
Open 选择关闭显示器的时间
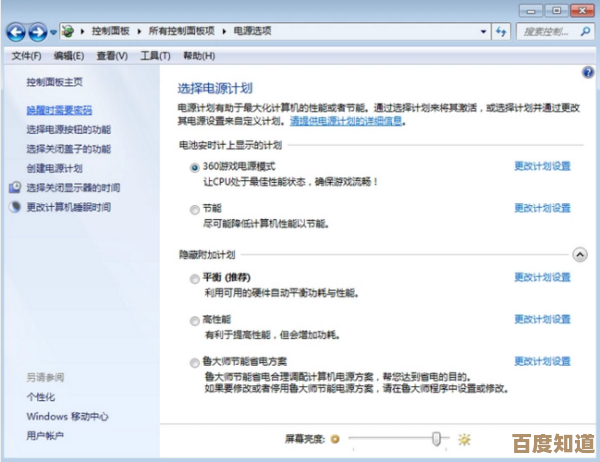(x=73, y=188)
